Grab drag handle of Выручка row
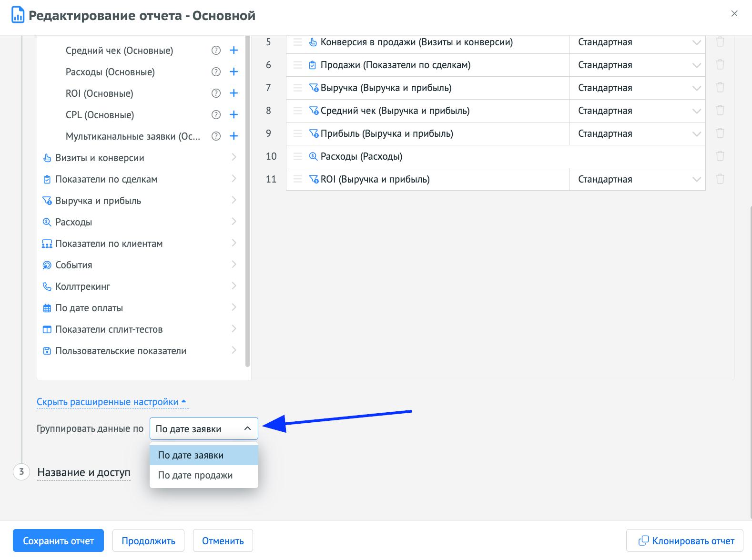The image size is (752, 560). click(x=298, y=88)
